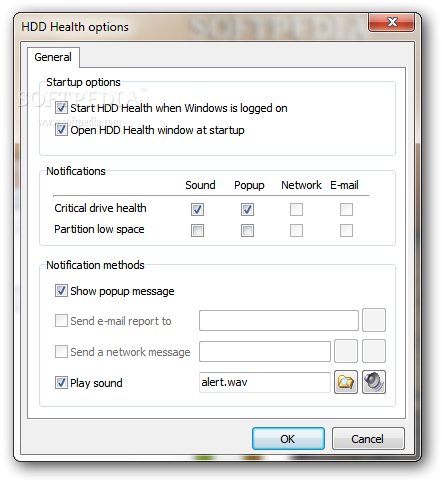Viewport: 442px width, 482px height.
Task: Disable Popup for Critical drive health
Action: [x=247, y=209]
